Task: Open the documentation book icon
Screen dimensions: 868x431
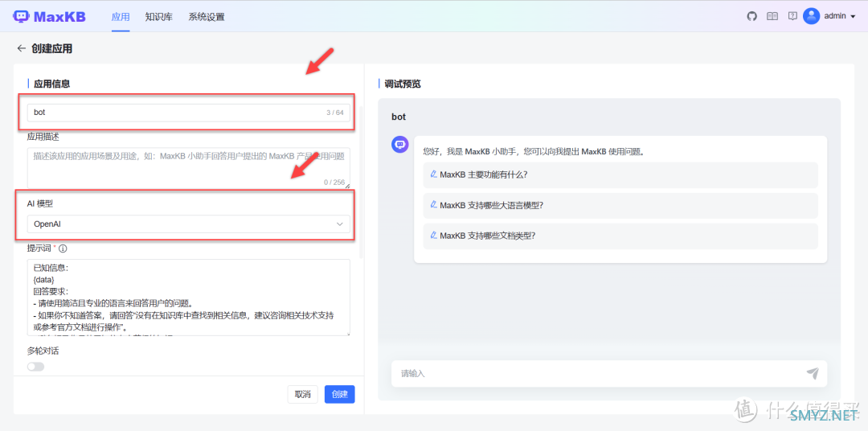Action: [772, 16]
